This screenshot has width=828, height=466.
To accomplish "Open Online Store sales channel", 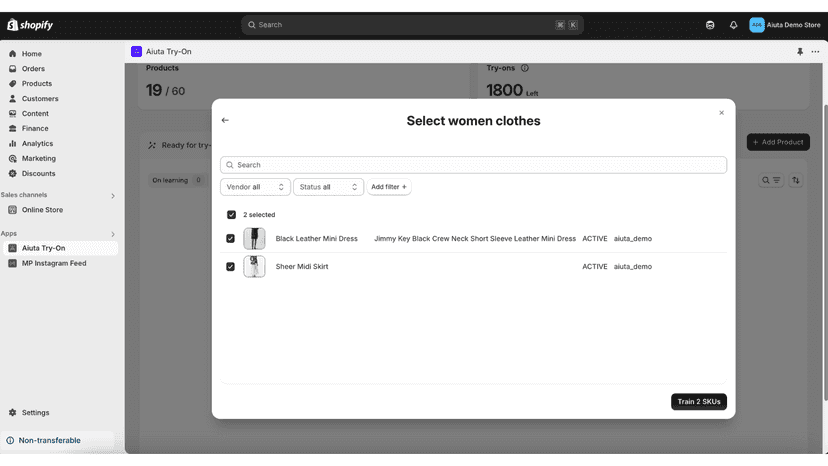I will [42, 210].
